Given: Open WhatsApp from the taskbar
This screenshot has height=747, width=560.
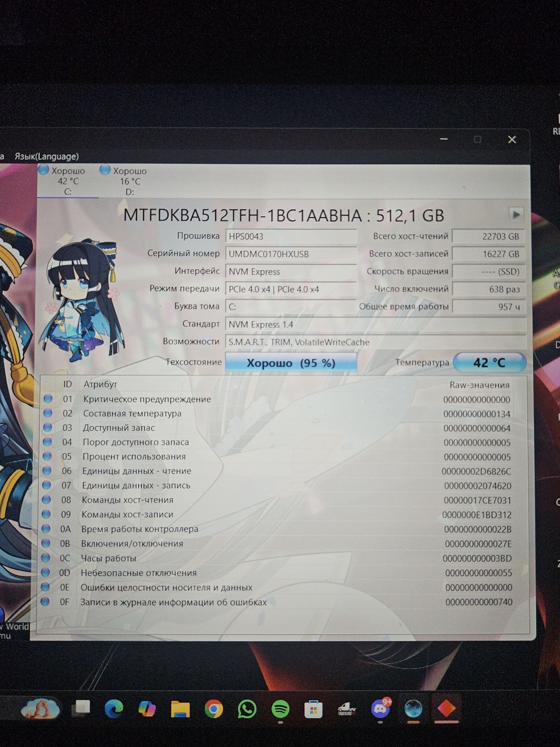Looking at the screenshot, I should pyautogui.click(x=247, y=709).
